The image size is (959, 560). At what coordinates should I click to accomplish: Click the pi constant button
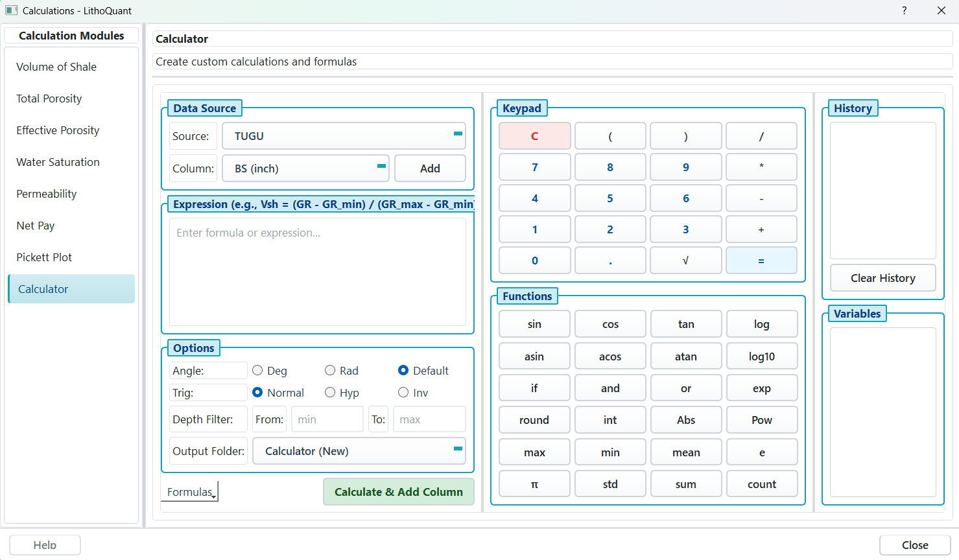[534, 484]
